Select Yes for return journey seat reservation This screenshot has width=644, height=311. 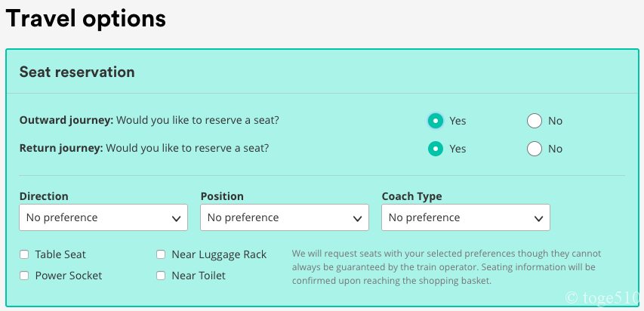coord(436,149)
